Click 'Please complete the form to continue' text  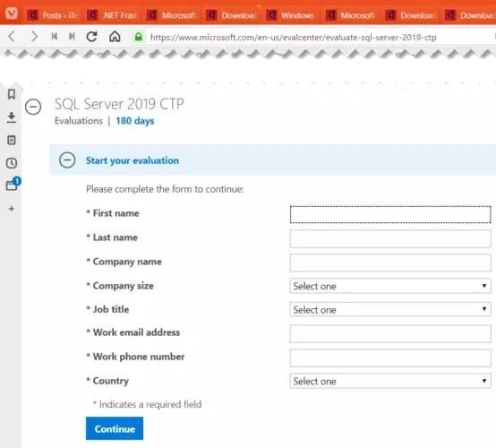click(x=165, y=189)
